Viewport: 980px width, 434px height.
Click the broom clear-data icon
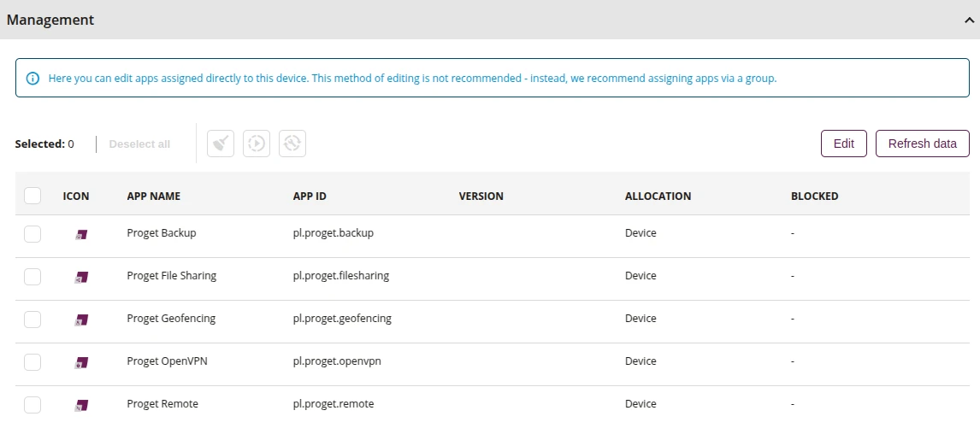[x=221, y=144]
